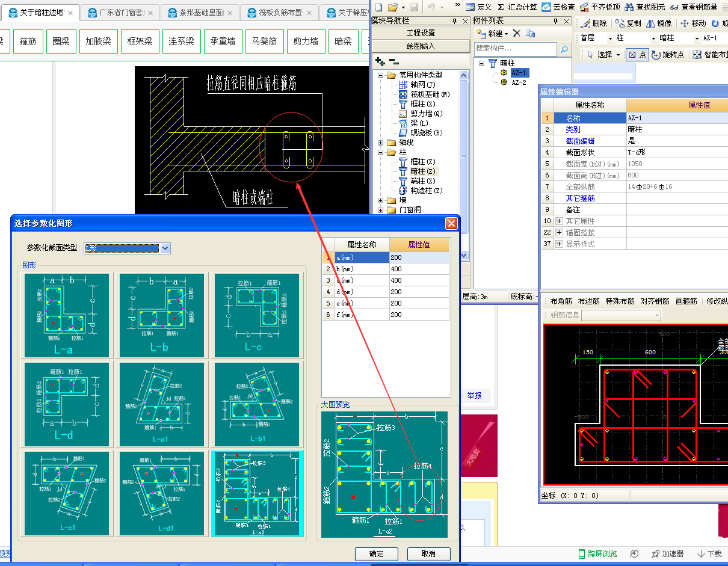
Task: Expand the 墙 tree folder
Action: [381, 200]
